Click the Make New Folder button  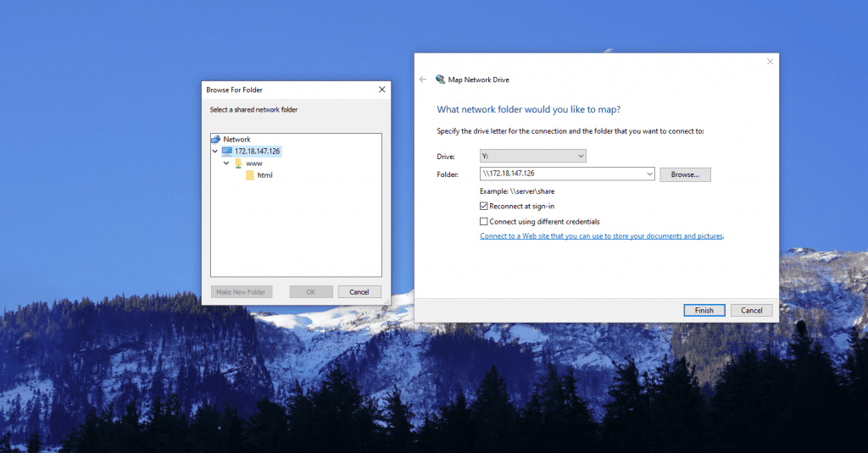pos(241,292)
